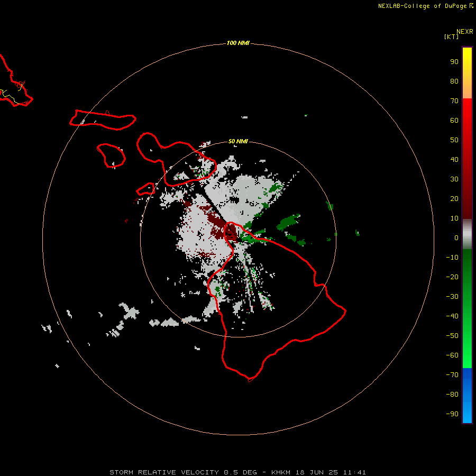Image resolution: width=476 pixels, height=476 pixels.
Task: Click the -40 value on velocity scale
Action: (452, 316)
